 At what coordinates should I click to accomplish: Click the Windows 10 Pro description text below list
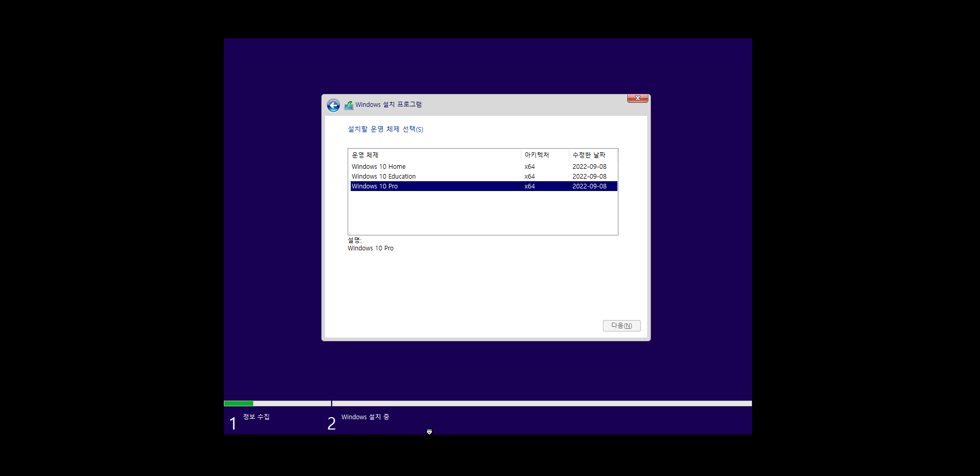(370, 248)
